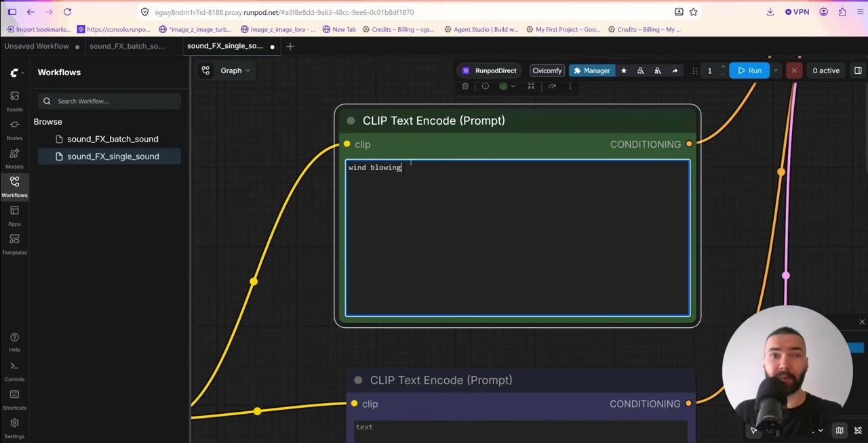This screenshot has width=868, height=443.
Task: Open the node toolbar more options menu
Action: tap(570, 86)
